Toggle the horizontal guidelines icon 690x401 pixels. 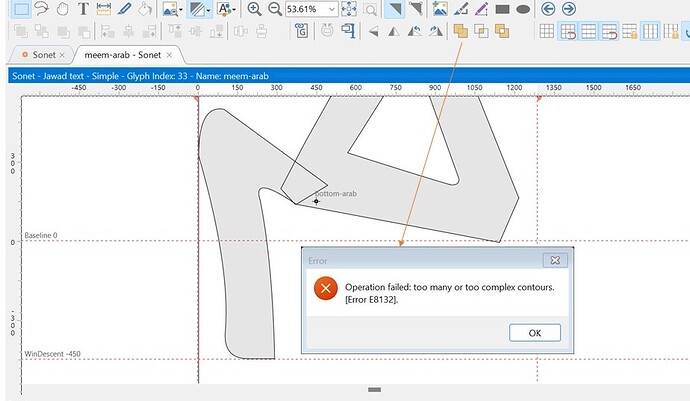[x=588, y=31]
